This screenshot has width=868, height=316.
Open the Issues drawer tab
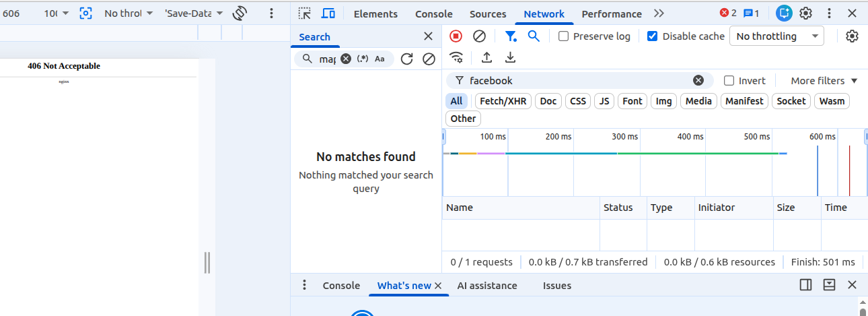557,286
